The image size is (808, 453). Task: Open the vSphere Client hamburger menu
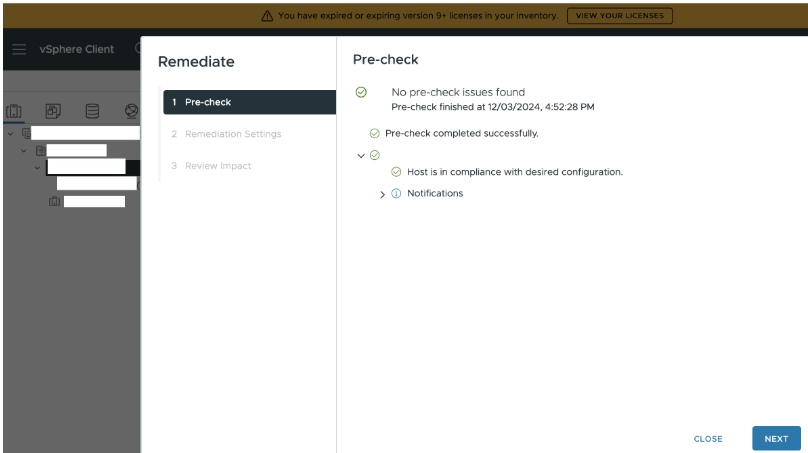coord(19,49)
